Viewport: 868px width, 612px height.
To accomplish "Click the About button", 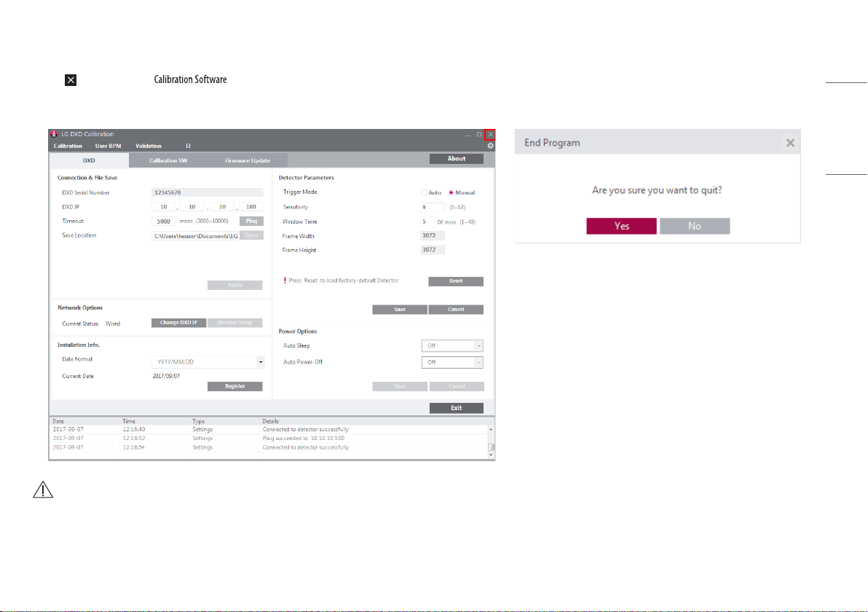I will click(456, 159).
